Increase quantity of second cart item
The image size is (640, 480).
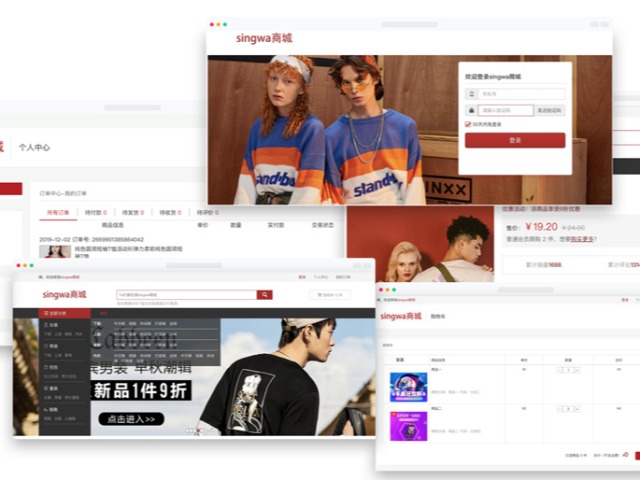577,409
